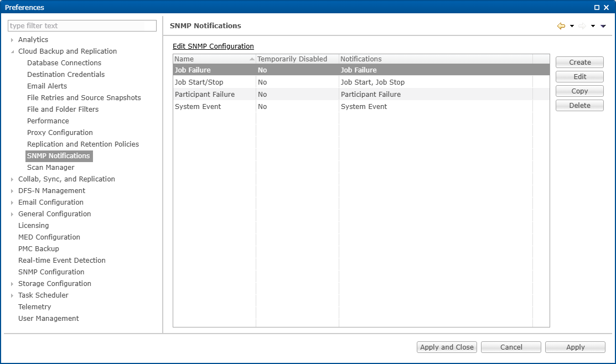Viewport: 616px width, 364px height.
Task: Open PMC Backup preferences
Action: click(x=39, y=249)
